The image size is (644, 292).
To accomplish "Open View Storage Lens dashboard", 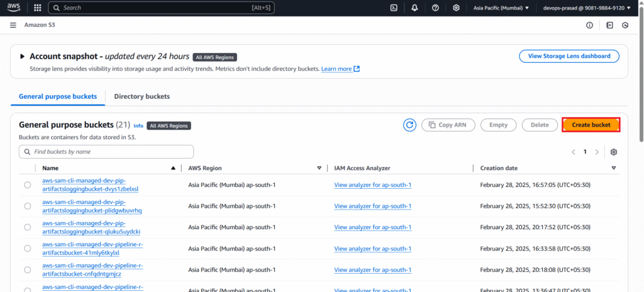I will click(569, 57).
